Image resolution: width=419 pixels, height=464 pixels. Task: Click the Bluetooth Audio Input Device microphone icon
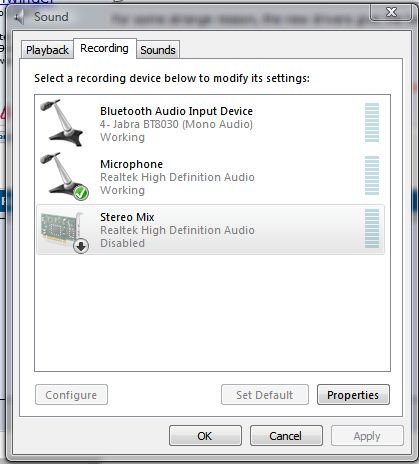[62, 123]
